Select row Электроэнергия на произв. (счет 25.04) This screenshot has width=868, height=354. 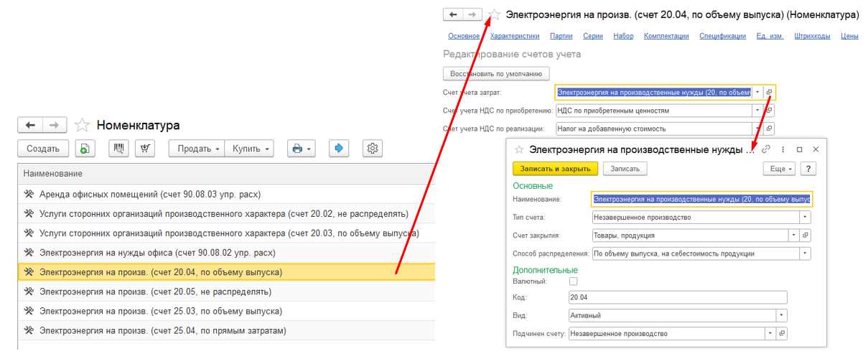(x=226, y=330)
